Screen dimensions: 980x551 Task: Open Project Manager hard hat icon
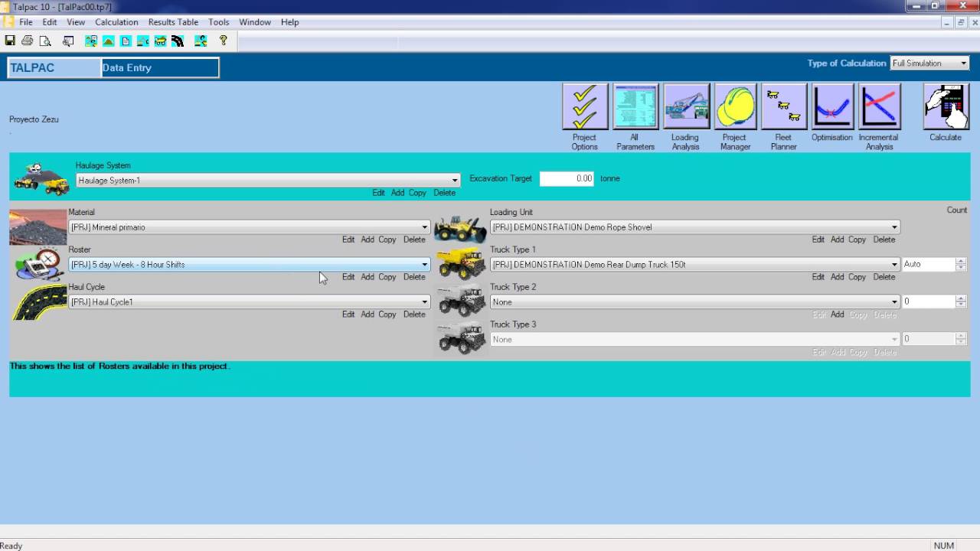736,106
